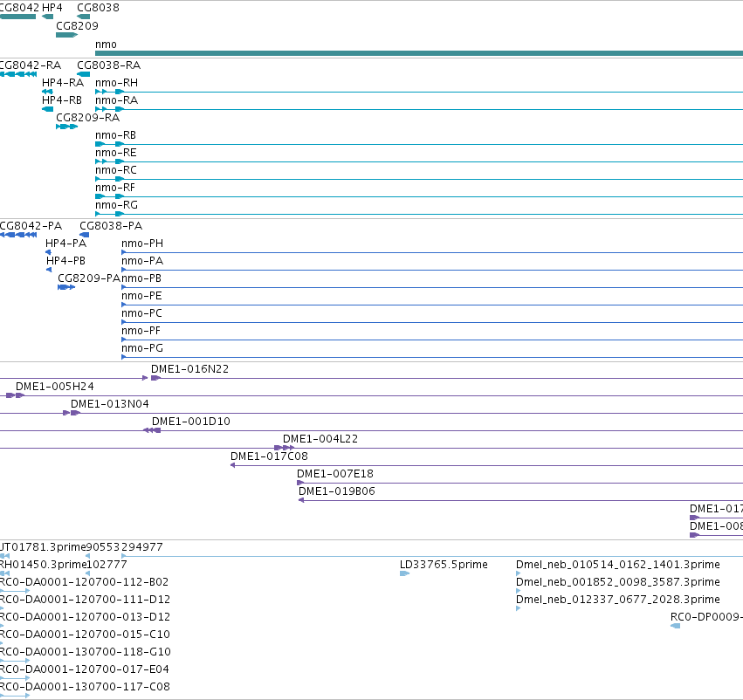Select transcript label nmo-RF

[115, 188]
